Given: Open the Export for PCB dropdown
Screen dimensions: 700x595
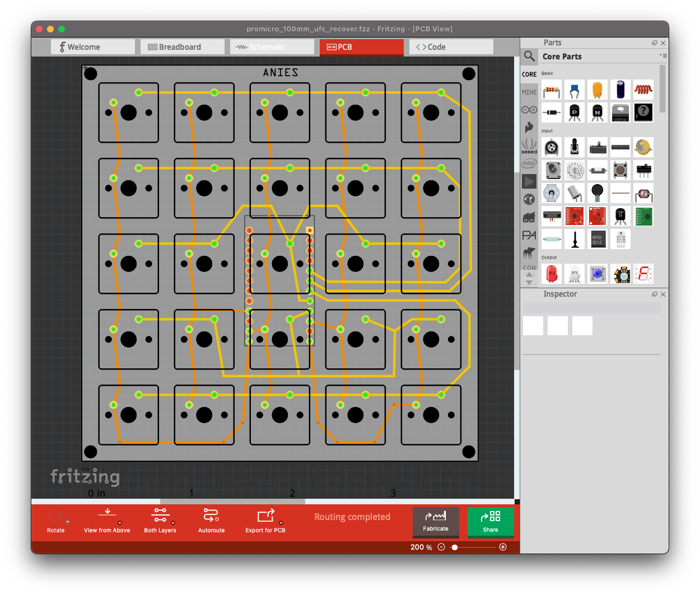Looking at the screenshot, I should [281, 523].
